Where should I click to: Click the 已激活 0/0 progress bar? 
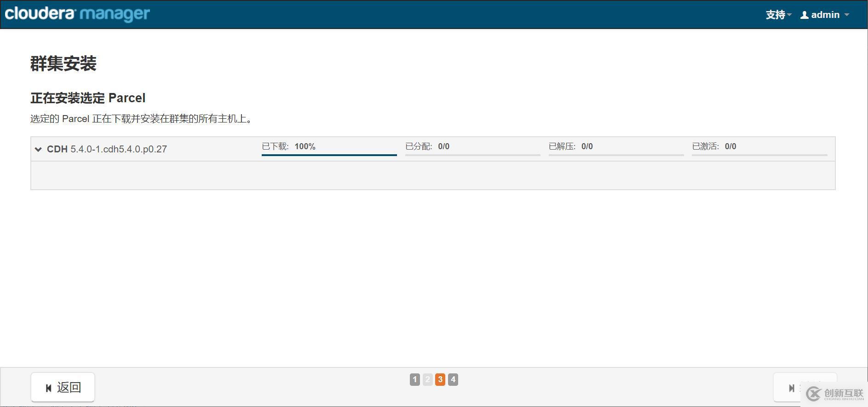pyautogui.click(x=759, y=155)
